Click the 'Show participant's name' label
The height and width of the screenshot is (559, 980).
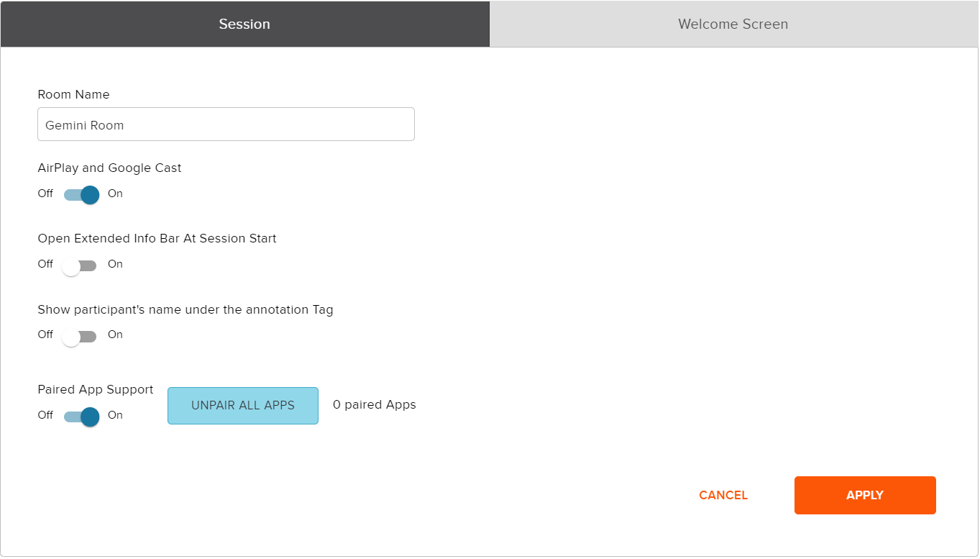coord(186,309)
